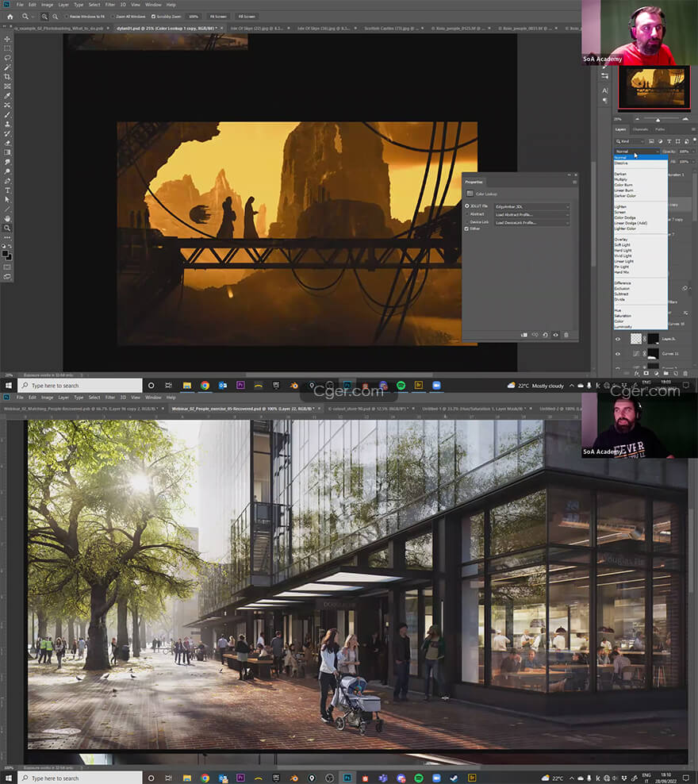Click the Navigator preview thumbnail
The width and height of the screenshot is (698, 784).
(654, 87)
